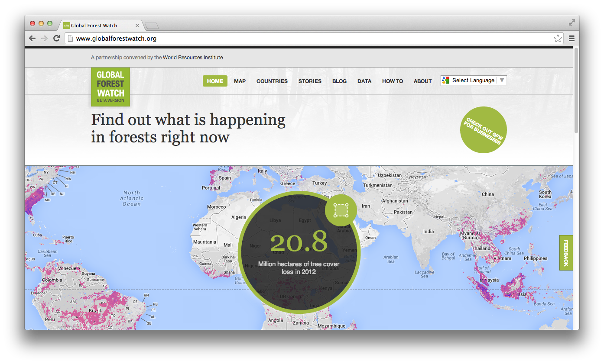Screen dimensions: 604x364
Task: Bookmark the page with the star icon
Action: coord(558,39)
